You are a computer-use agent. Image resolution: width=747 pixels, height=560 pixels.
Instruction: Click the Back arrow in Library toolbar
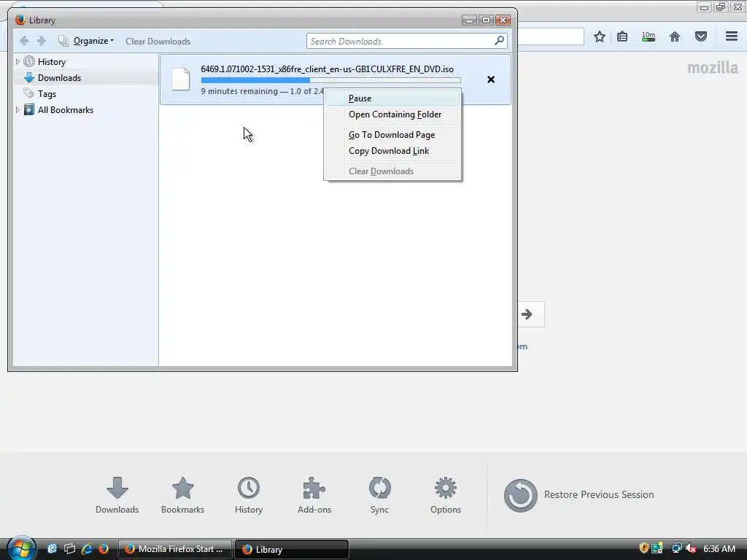coord(24,41)
